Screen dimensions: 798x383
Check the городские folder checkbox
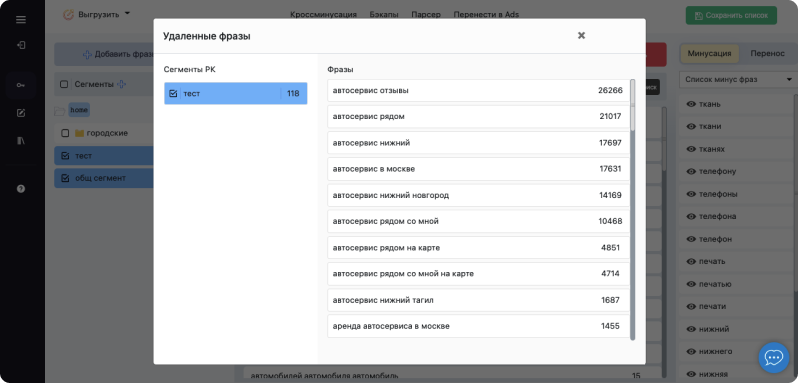[65, 133]
